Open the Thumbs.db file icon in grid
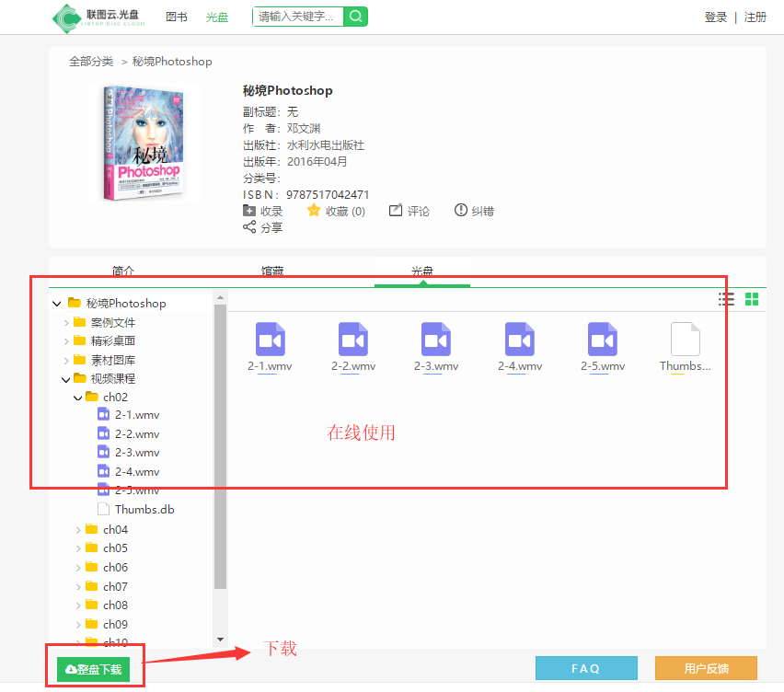 686,340
